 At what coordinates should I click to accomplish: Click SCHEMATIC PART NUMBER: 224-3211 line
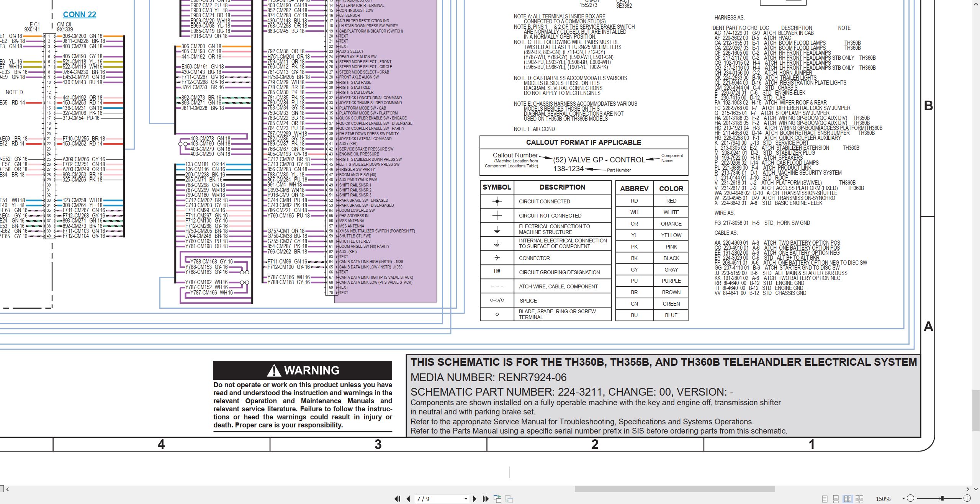click(572, 392)
